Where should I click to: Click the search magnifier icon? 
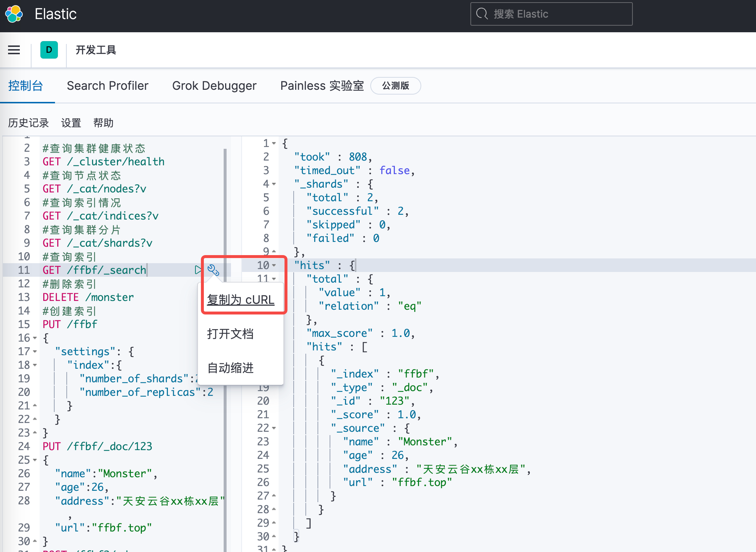(482, 14)
